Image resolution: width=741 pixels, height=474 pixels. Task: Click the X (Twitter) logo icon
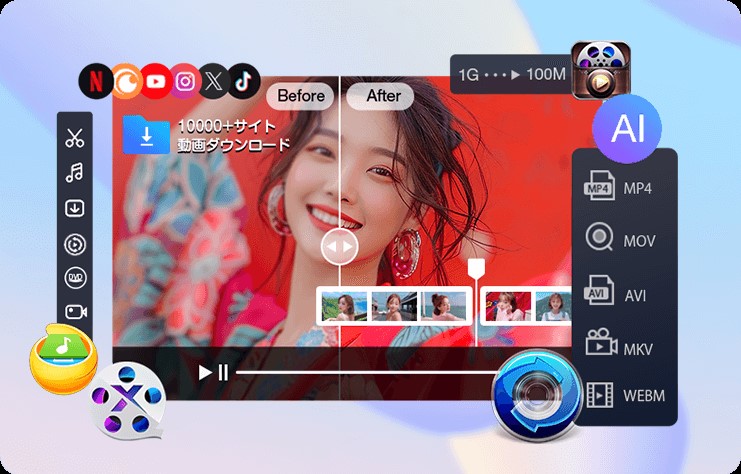(x=214, y=81)
